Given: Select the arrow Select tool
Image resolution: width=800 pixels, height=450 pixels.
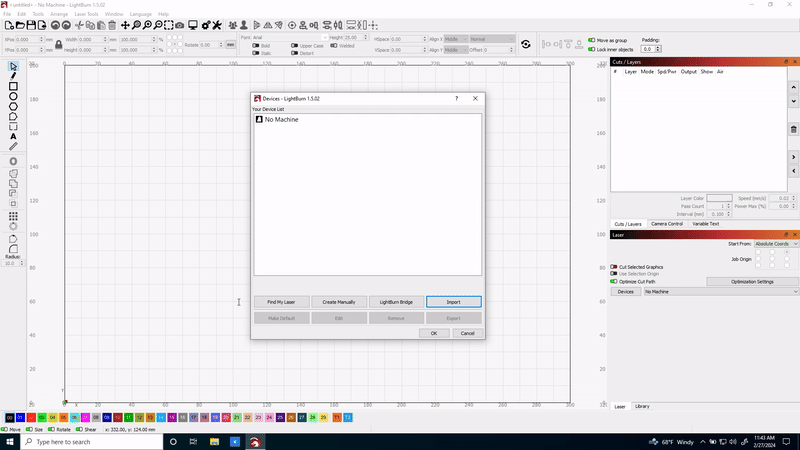Looking at the screenshot, I should 13,67.
